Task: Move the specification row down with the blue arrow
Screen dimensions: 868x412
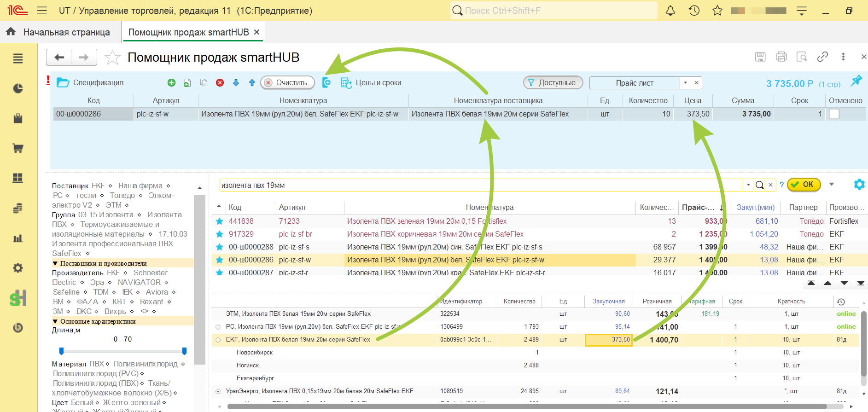Action: click(236, 83)
